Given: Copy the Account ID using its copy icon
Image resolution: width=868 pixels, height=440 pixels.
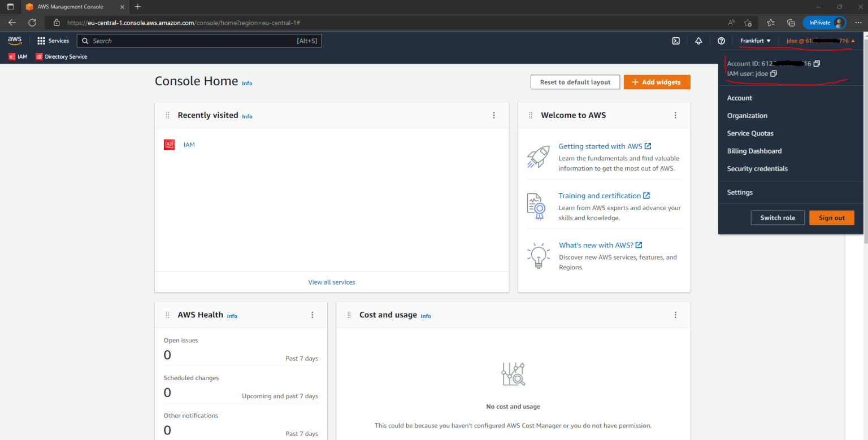Looking at the screenshot, I should 816,63.
